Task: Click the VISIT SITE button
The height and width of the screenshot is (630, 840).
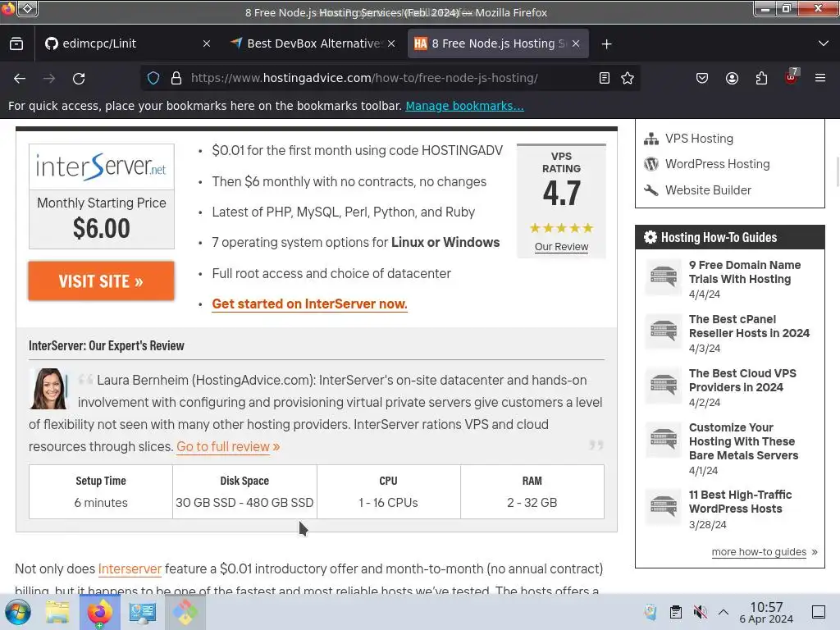Action: (101, 281)
